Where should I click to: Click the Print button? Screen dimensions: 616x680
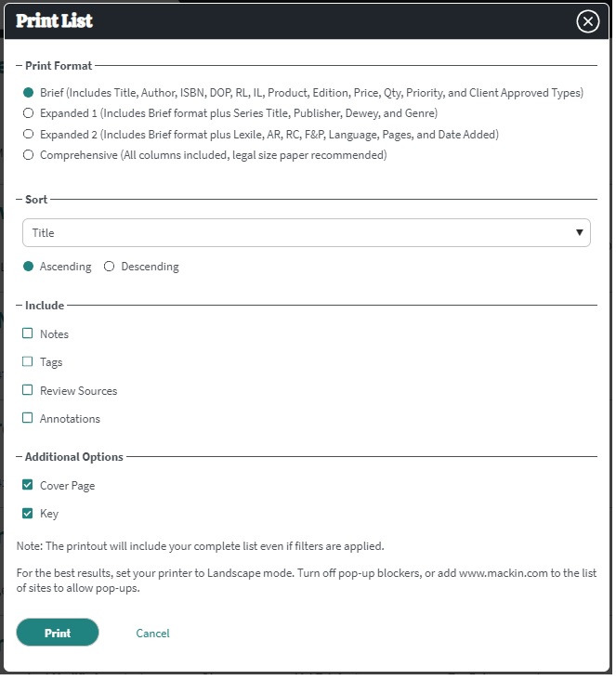[58, 633]
